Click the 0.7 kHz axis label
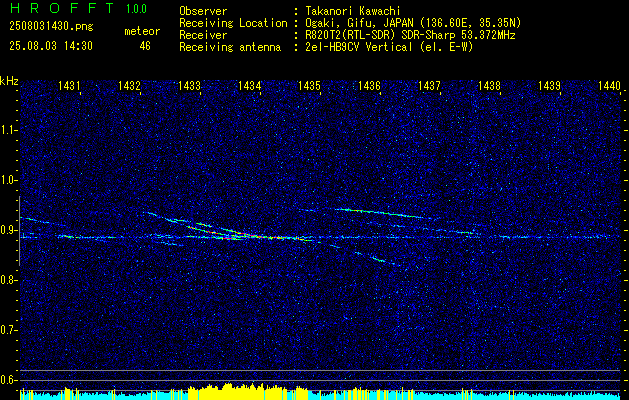Image resolution: width=629 pixels, height=400 pixels. point(9,330)
